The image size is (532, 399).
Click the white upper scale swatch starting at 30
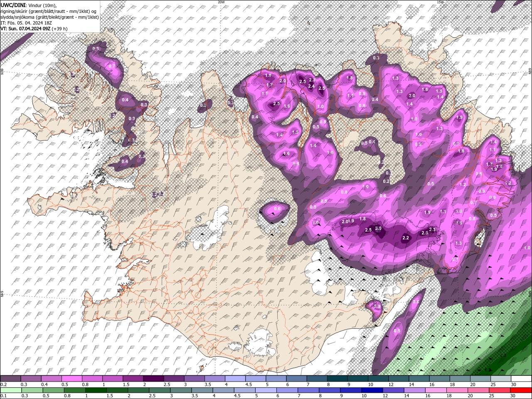coord(521,379)
